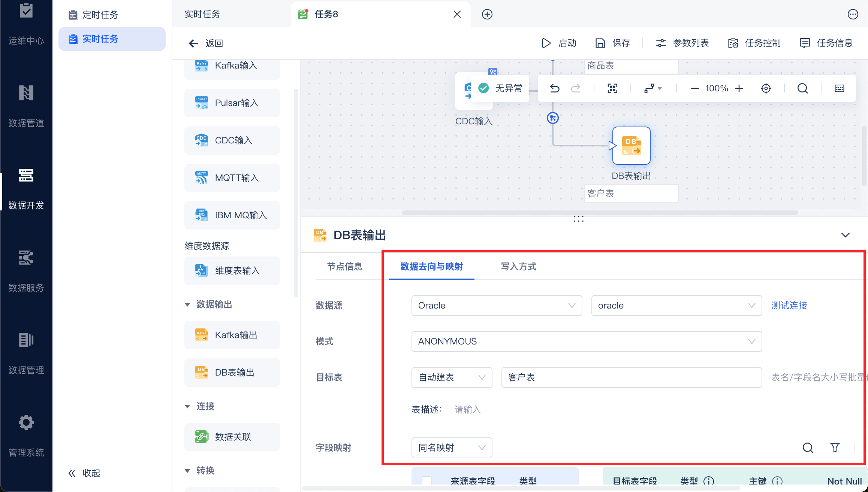Check the source table fields select-all checkbox

[427, 481]
